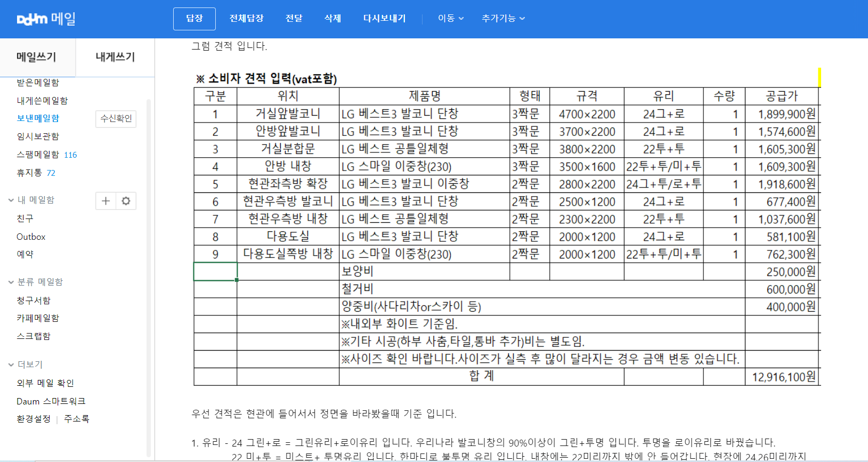Click 4700×2200 size cell

point(587,114)
